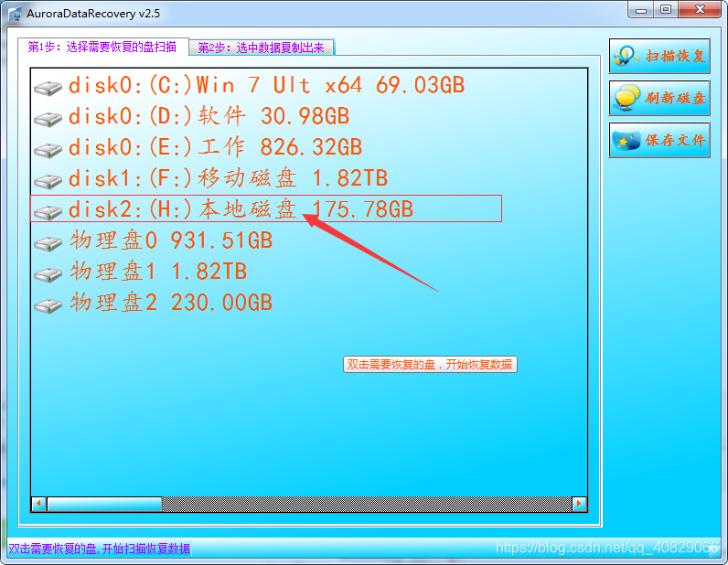Click the horizontal scrollbar right arrow
Viewport: 728px width, 565px height.
pos(579,504)
